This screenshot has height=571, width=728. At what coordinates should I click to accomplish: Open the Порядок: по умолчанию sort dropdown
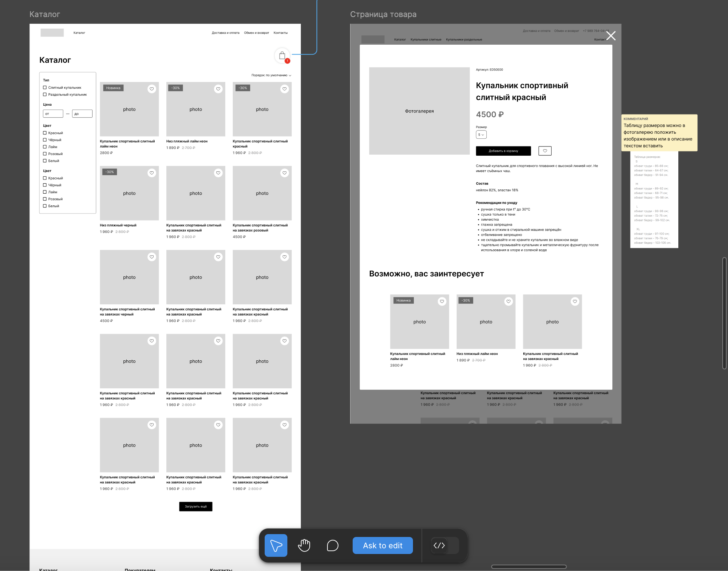271,75
